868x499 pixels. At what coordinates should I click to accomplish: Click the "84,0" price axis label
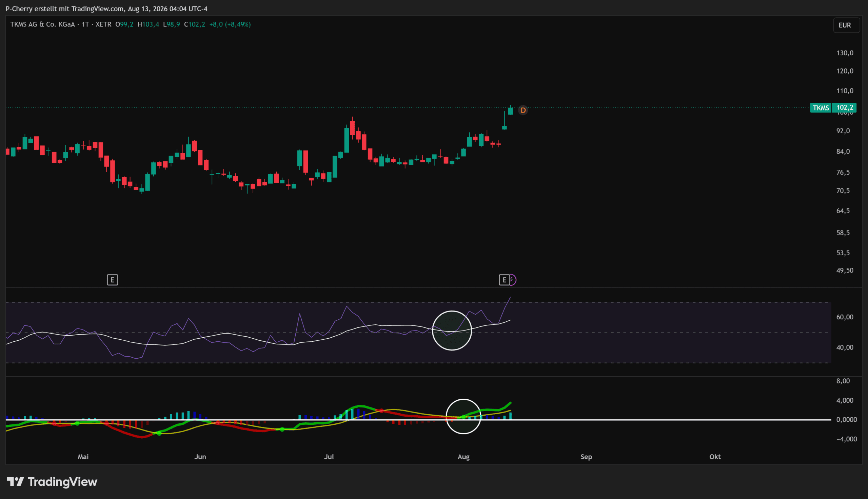[843, 152]
